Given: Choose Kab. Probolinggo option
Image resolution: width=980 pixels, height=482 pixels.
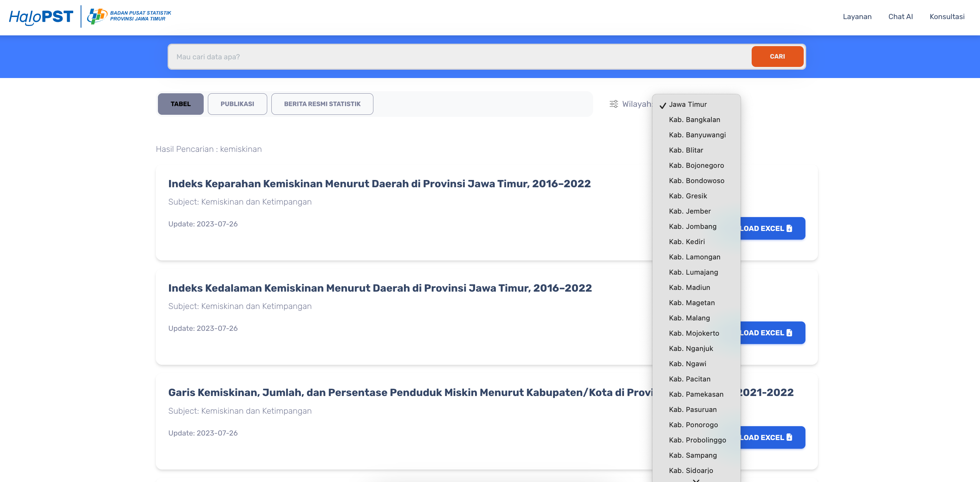Looking at the screenshot, I should [697, 440].
